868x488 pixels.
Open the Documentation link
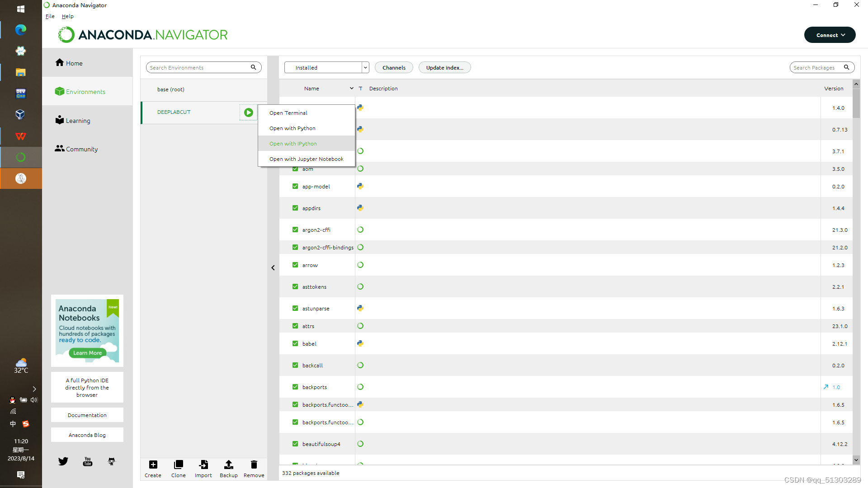[87, 415]
